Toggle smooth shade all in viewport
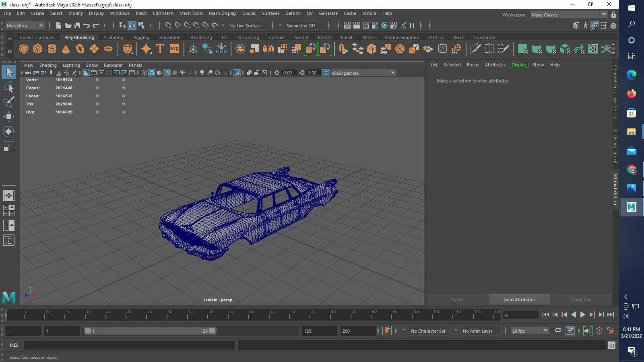This screenshot has height=362, width=644. coord(152,73)
